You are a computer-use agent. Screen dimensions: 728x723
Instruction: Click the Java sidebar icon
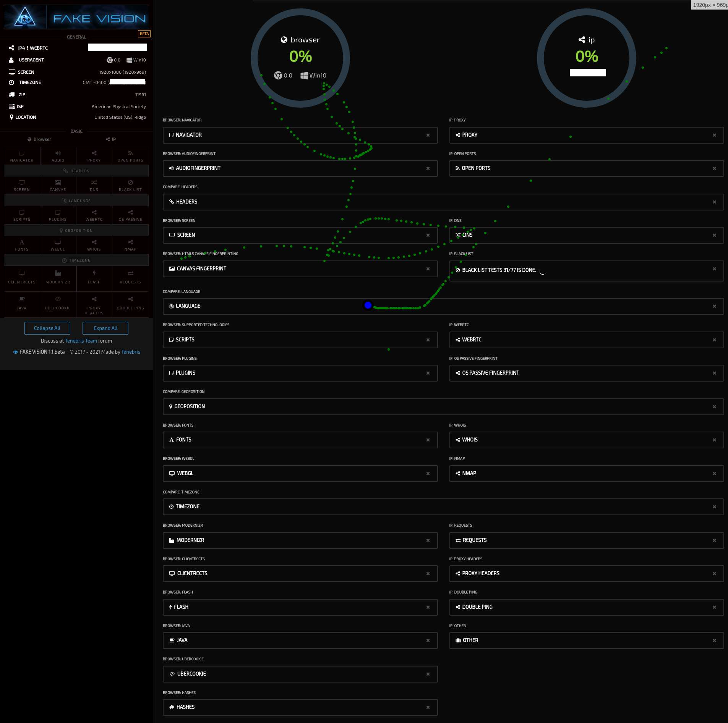[22, 302]
